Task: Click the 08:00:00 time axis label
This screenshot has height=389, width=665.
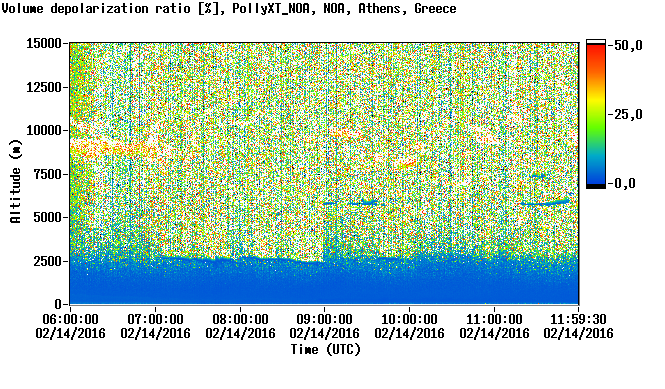Action: (x=240, y=319)
